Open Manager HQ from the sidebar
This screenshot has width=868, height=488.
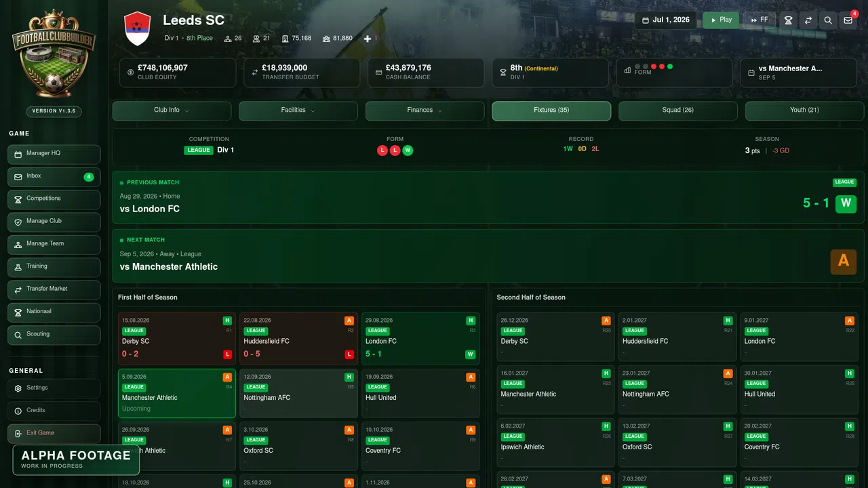tap(54, 154)
